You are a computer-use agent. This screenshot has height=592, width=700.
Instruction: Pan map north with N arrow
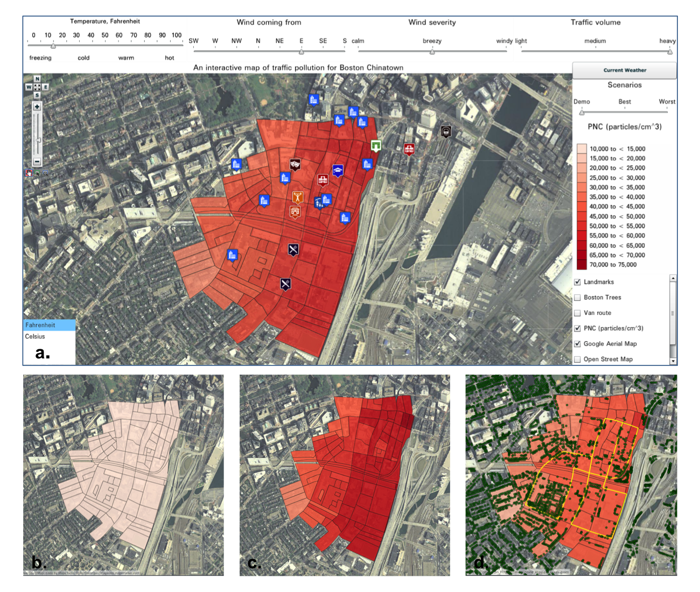click(37, 79)
